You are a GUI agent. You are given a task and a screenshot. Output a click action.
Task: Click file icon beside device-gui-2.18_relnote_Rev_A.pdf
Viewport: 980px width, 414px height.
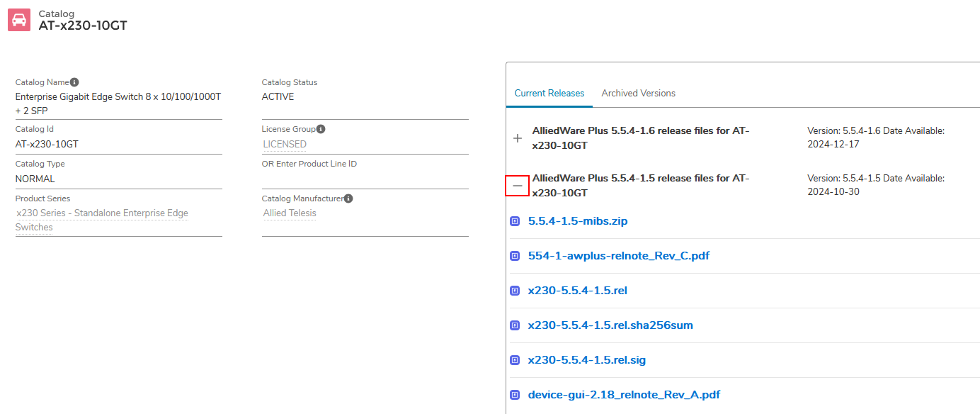(x=515, y=395)
